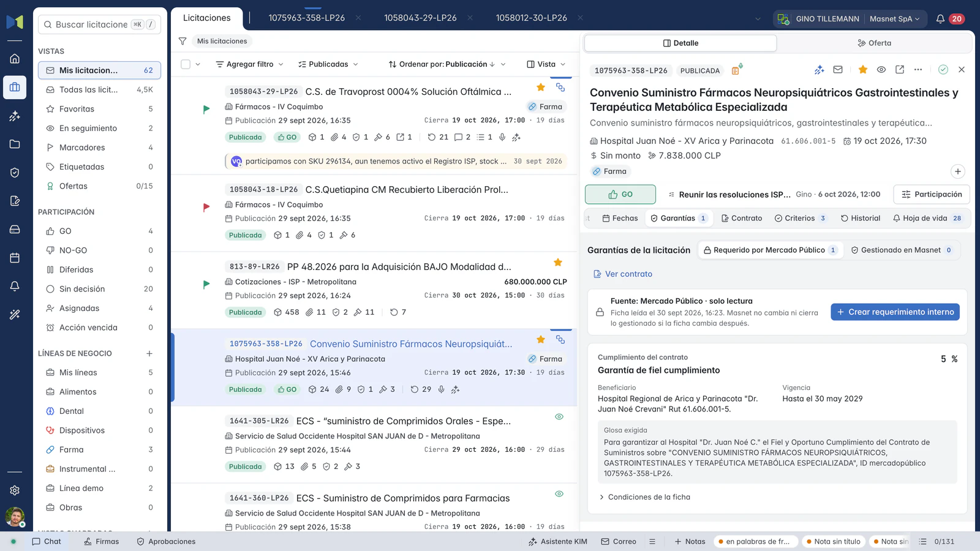Toggle favorite star on PP 48.2026 row
This screenshot has height=551, width=980.
pos(558,262)
